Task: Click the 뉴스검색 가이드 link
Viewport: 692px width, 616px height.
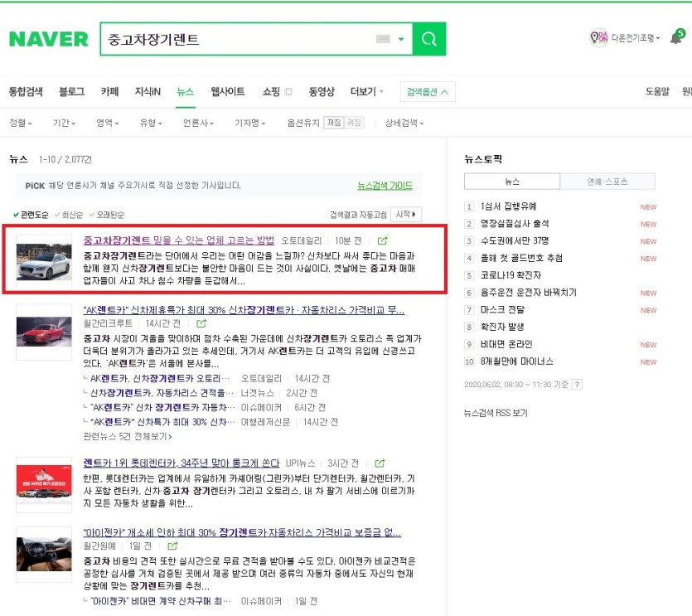Action: click(x=385, y=186)
